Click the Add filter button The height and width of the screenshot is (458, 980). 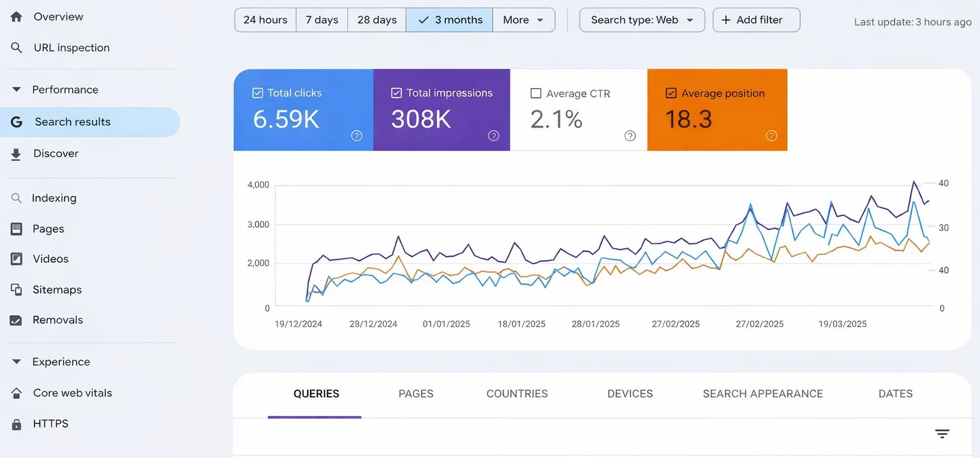(756, 20)
